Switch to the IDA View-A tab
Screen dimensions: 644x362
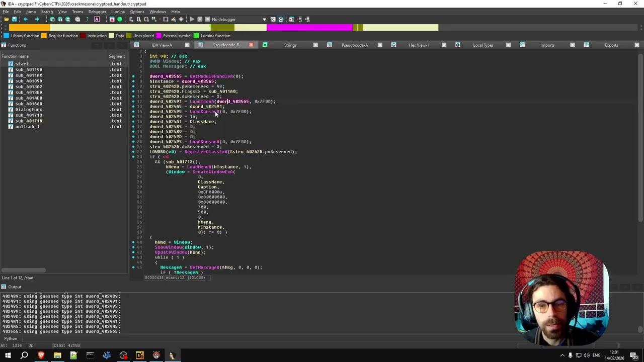pos(162,45)
